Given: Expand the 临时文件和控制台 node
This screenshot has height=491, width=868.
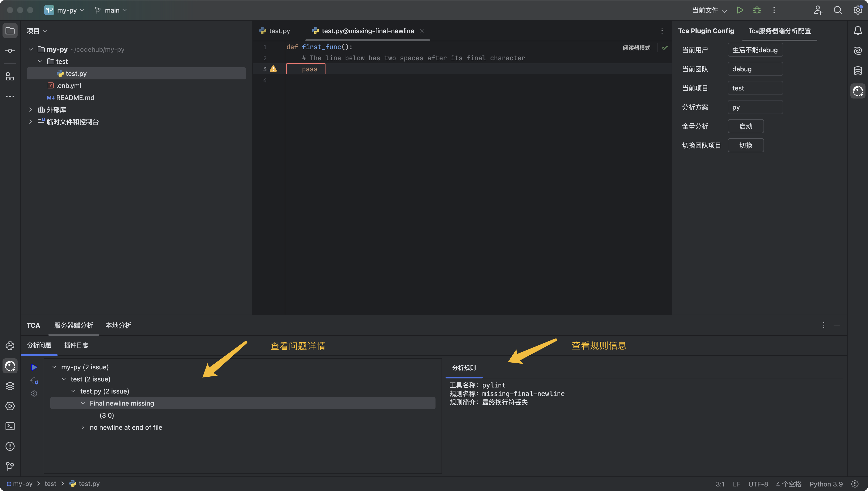Looking at the screenshot, I should (30, 122).
